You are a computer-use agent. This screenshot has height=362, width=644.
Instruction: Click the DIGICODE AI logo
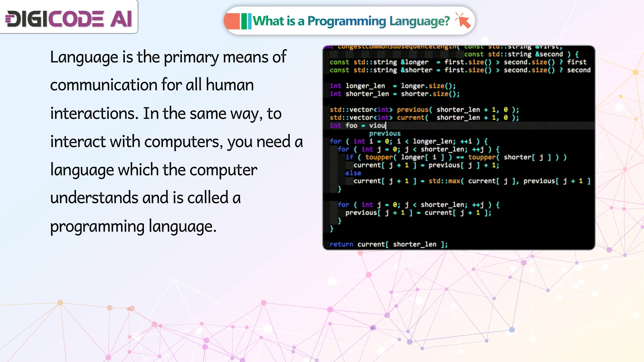coord(69,18)
